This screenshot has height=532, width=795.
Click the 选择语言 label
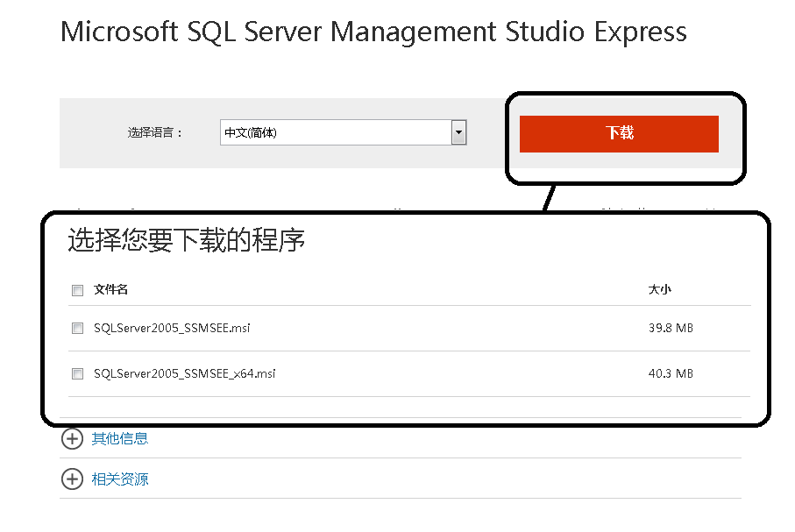click(155, 133)
